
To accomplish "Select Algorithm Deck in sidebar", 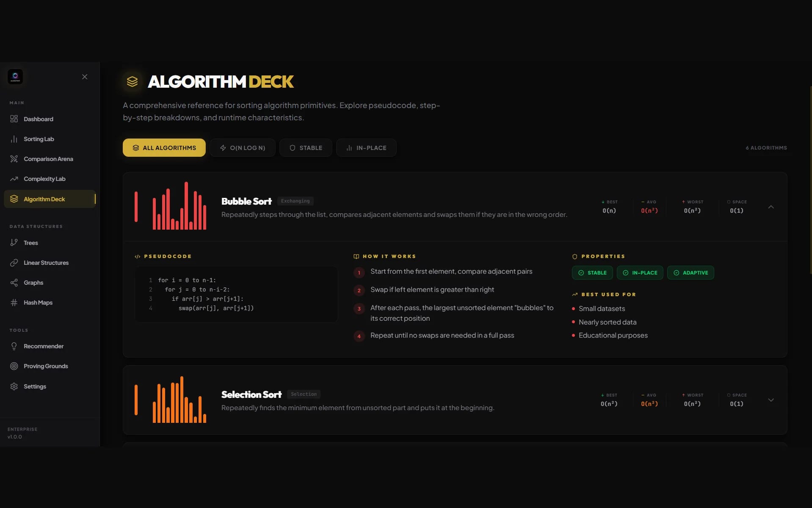I will [50, 199].
